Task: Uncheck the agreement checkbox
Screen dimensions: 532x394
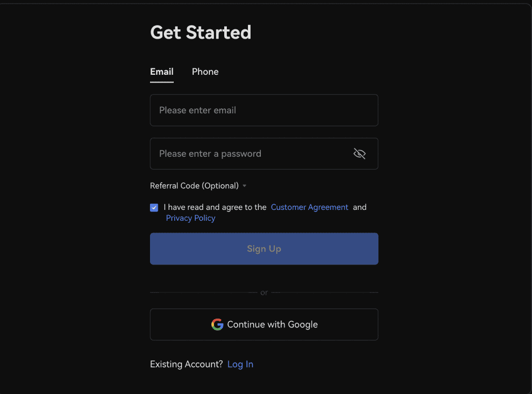Action: (x=154, y=207)
